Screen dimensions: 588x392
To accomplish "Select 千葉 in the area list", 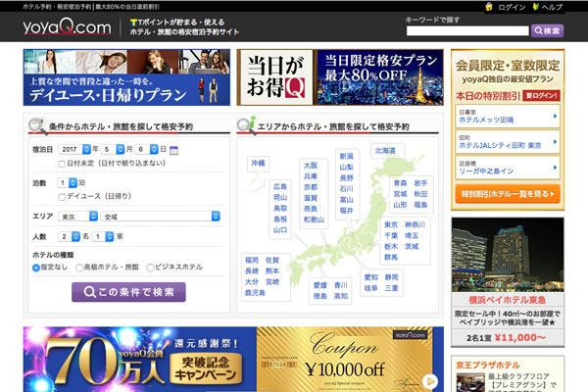I will click(391, 235).
